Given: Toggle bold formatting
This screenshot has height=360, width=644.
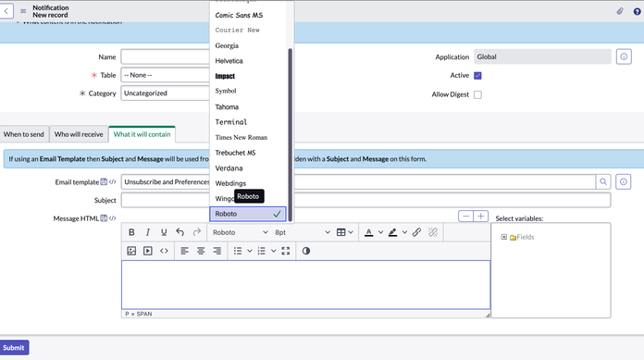Looking at the screenshot, I should click(x=131, y=232).
